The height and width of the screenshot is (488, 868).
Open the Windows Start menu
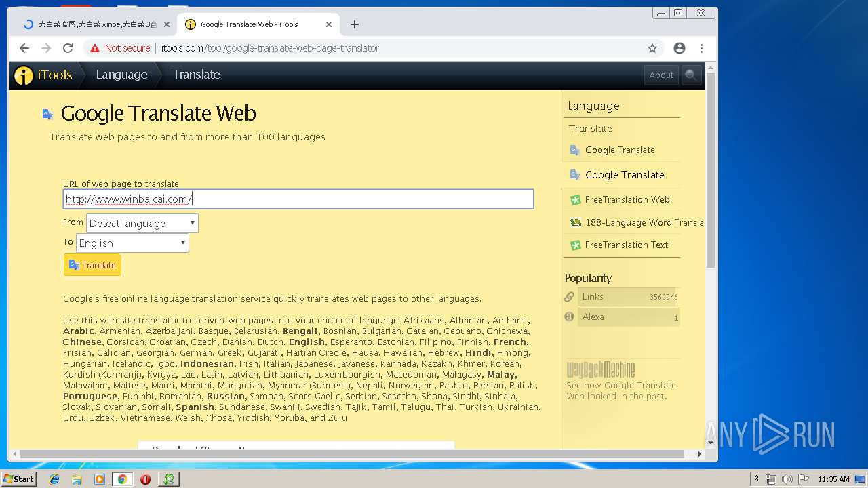(x=18, y=479)
